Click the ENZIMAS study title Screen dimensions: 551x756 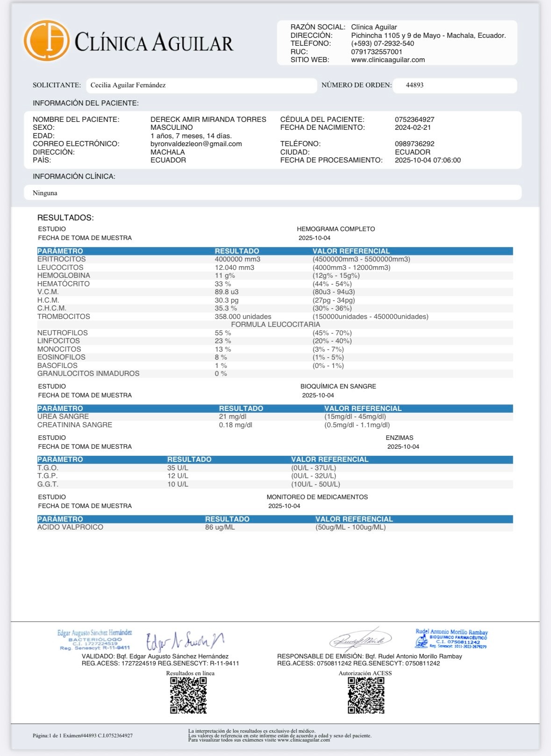pos(400,438)
